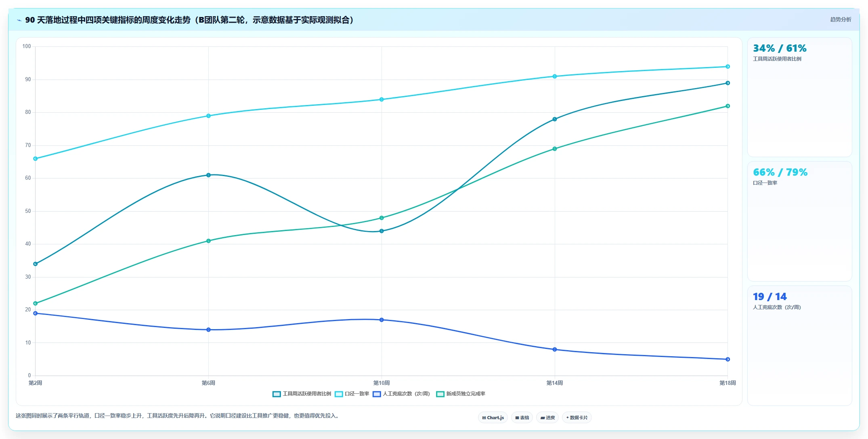The height and width of the screenshot is (439, 868).
Task: Select the Chart.js chip
Action: [493, 418]
